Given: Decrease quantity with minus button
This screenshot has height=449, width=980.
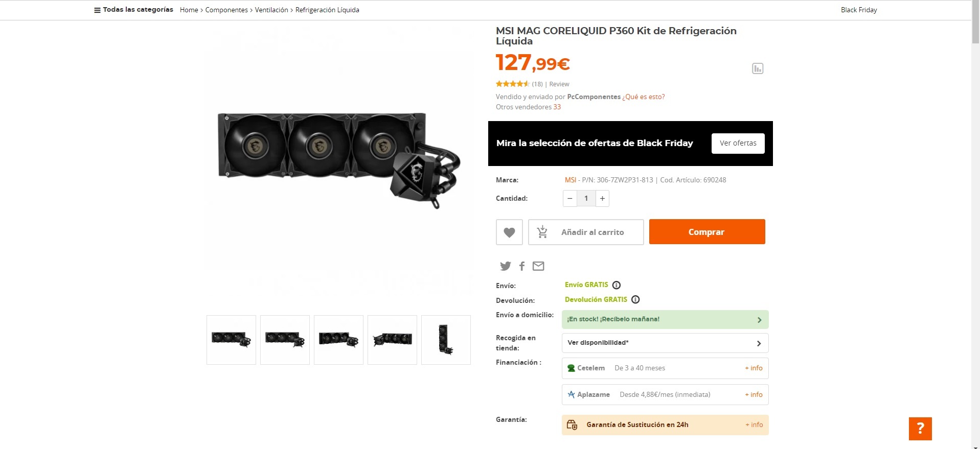Looking at the screenshot, I should pos(570,199).
